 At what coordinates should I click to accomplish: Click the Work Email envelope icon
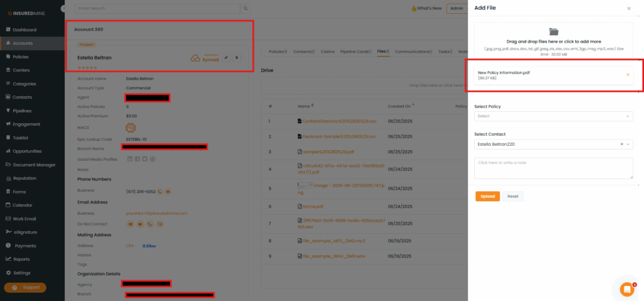click(x=8, y=219)
